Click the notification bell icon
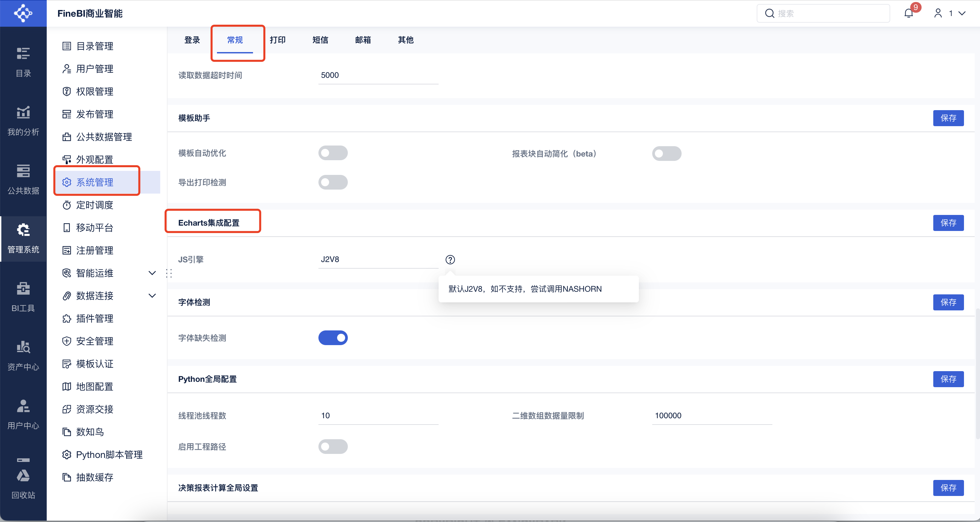This screenshot has height=522, width=980. [909, 13]
